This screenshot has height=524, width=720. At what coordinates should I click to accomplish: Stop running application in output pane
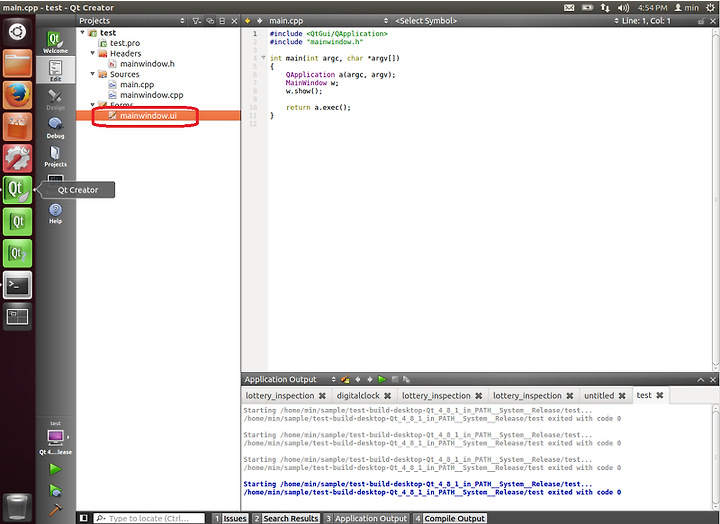[394, 379]
